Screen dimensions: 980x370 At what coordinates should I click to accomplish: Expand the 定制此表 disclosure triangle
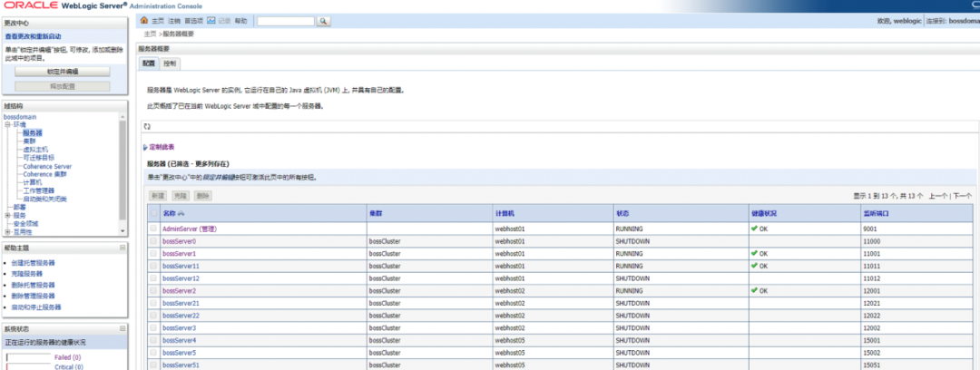(x=145, y=148)
